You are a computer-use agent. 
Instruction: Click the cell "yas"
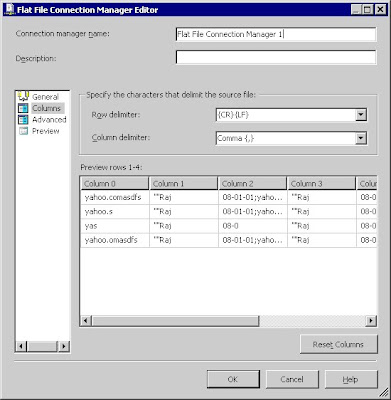(x=115, y=226)
